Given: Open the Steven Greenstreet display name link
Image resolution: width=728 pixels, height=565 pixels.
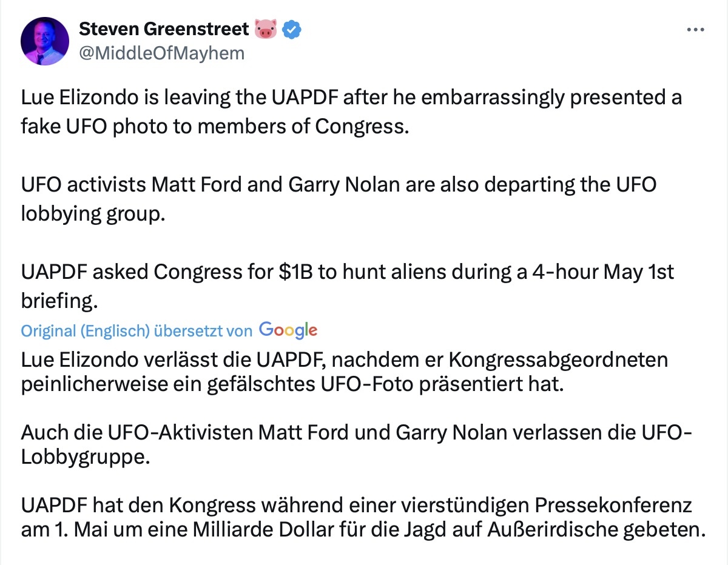Looking at the screenshot, I should (x=164, y=28).
